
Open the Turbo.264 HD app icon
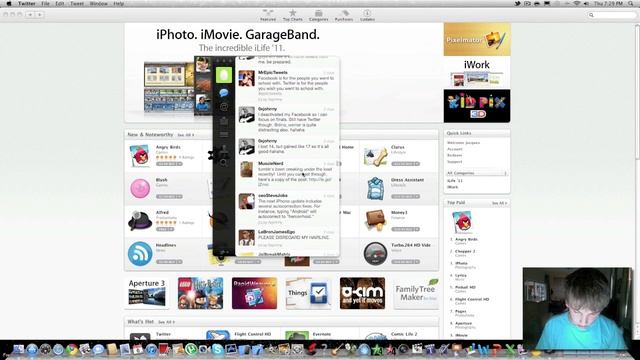point(375,253)
